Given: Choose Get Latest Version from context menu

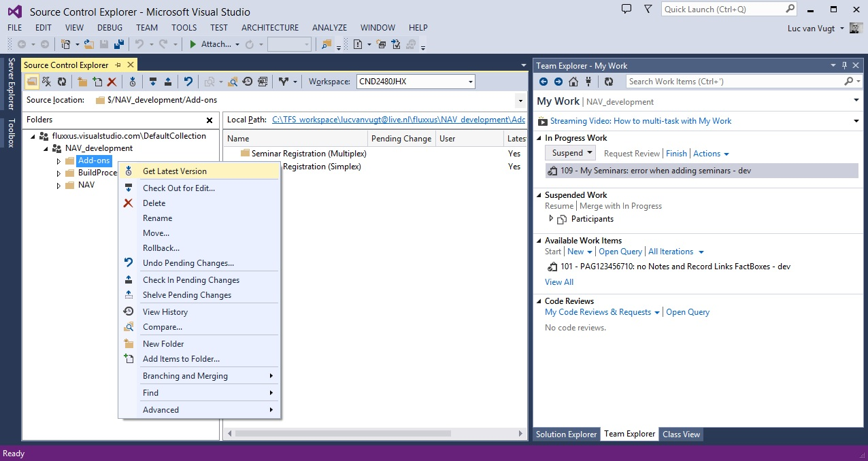Looking at the screenshot, I should (x=199, y=171).
